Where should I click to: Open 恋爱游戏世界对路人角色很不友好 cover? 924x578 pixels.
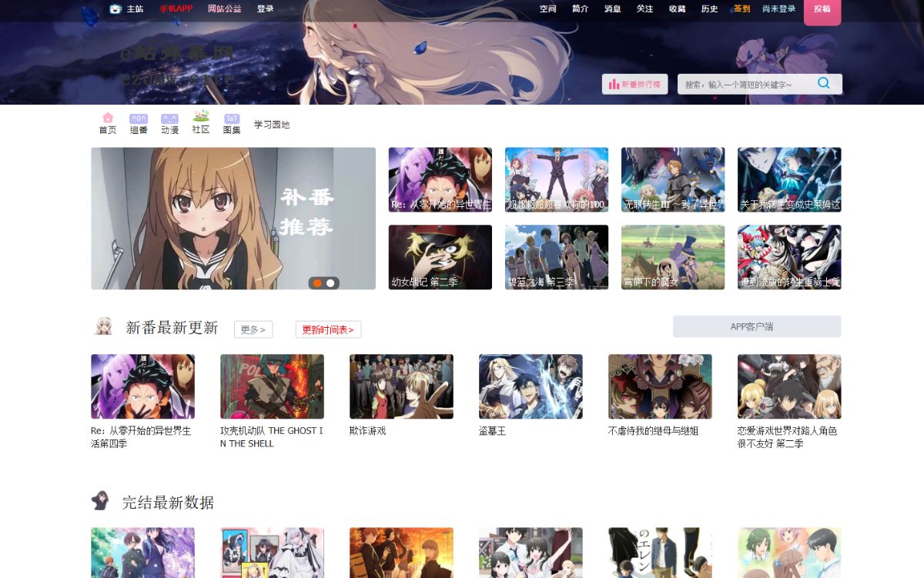coord(789,386)
